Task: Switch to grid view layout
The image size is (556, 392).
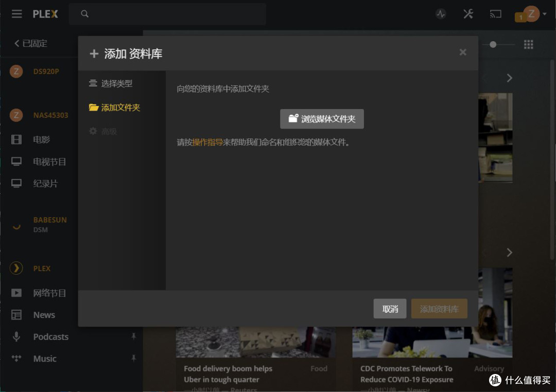Action: pos(528,44)
